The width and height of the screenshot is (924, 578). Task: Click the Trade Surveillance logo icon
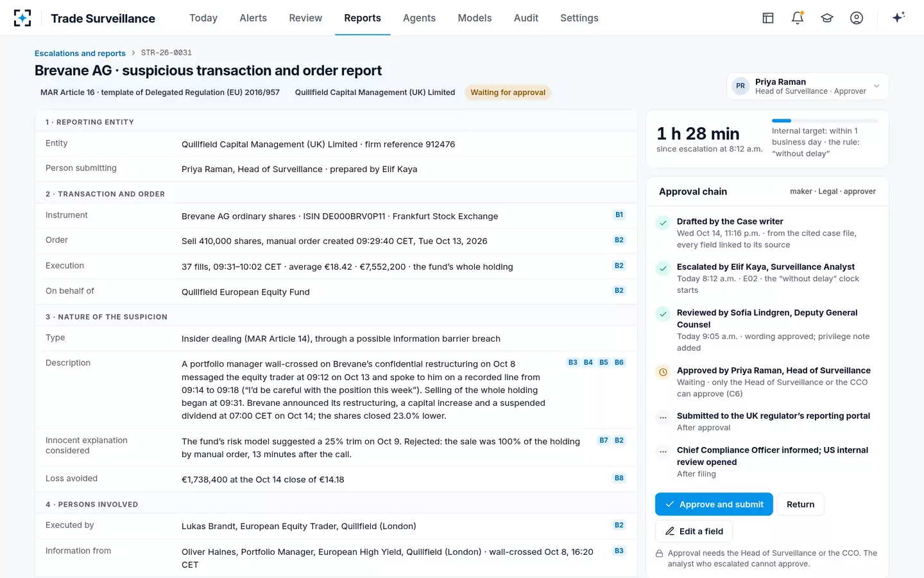(22, 18)
